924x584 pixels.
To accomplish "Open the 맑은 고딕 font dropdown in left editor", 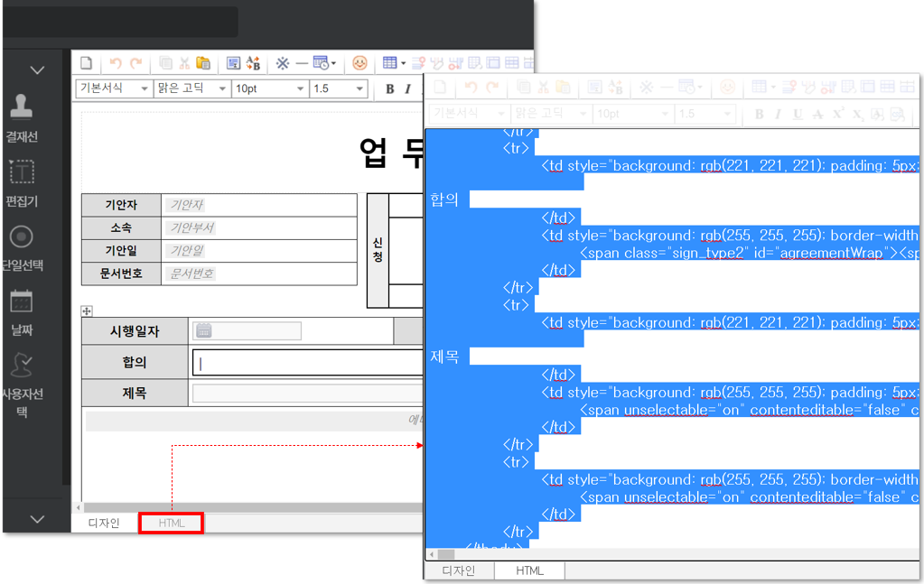I will (191, 88).
